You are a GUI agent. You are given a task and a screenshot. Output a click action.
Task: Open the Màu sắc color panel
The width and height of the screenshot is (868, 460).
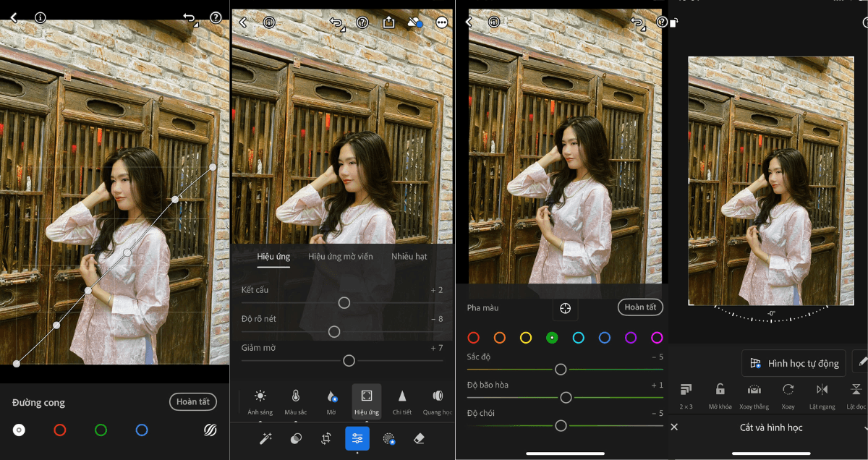point(295,401)
